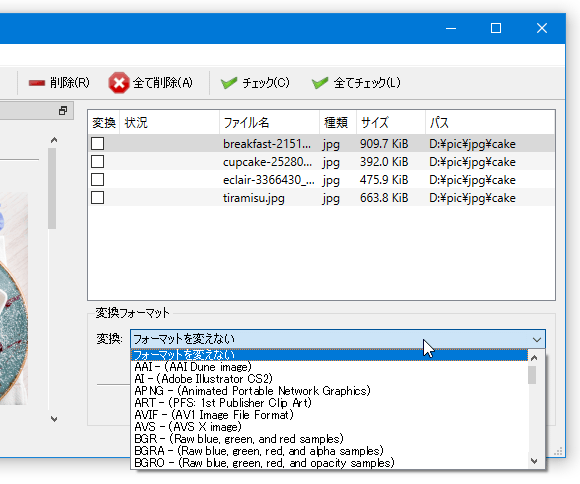Close the window with the X button

pyautogui.click(x=542, y=28)
